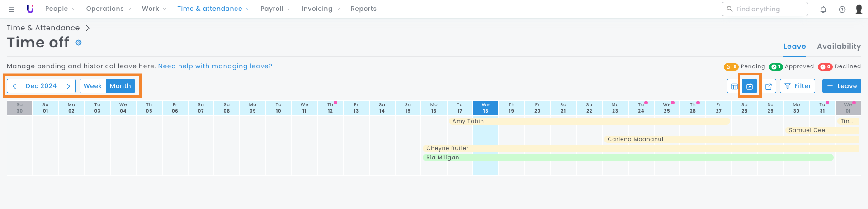This screenshot has height=209, width=868.
Task: Select the Leave tab
Action: [x=794, y=46]
